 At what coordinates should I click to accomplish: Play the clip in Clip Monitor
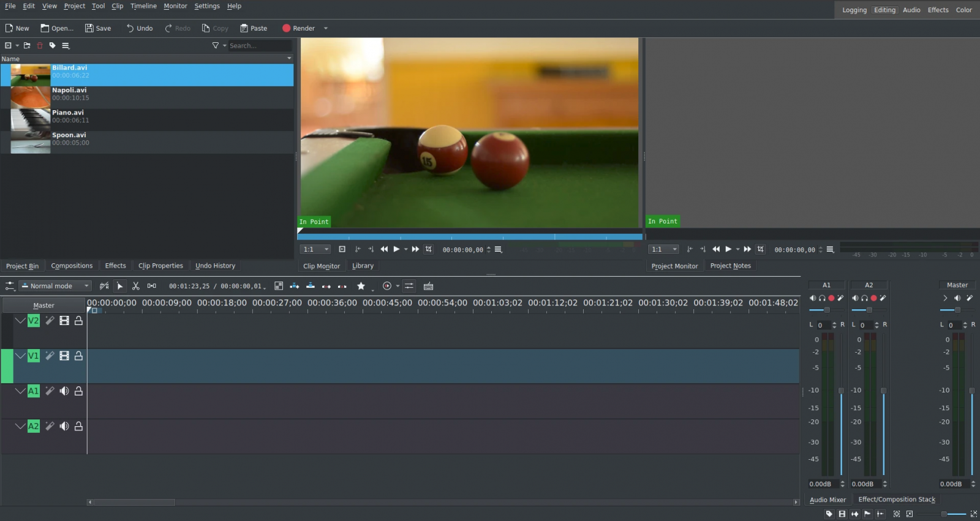click(x=396, y=249)
